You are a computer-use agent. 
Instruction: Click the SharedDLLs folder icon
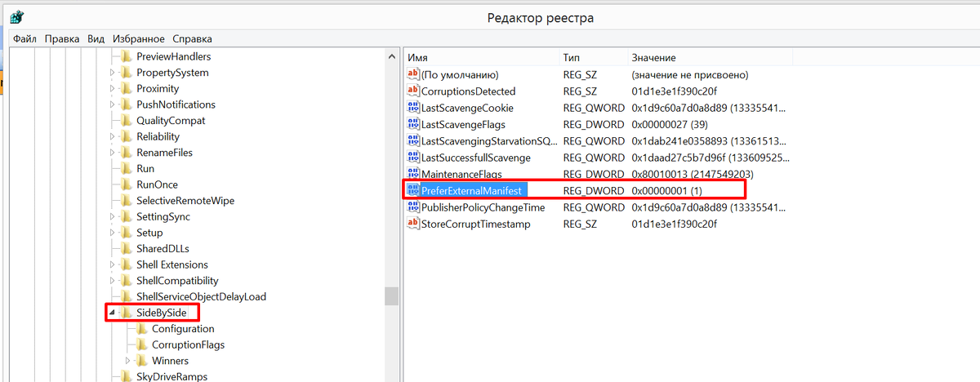(x=127, y=249)
